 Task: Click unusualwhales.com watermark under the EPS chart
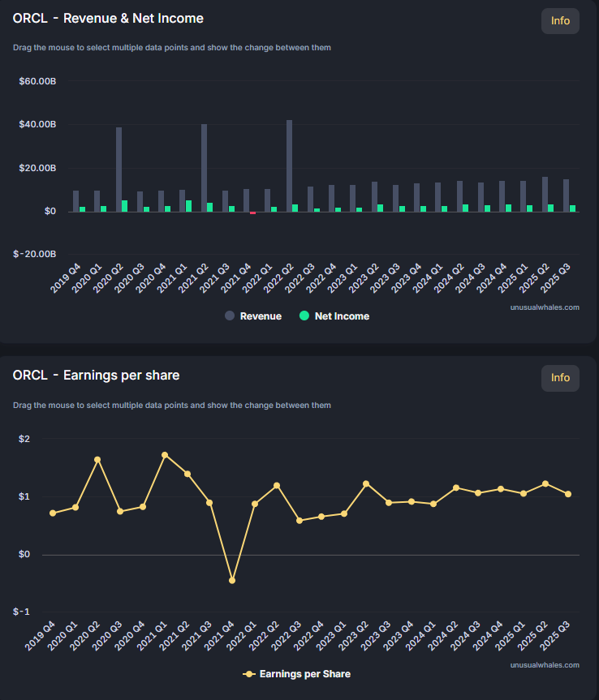click(x=545, y=665)
